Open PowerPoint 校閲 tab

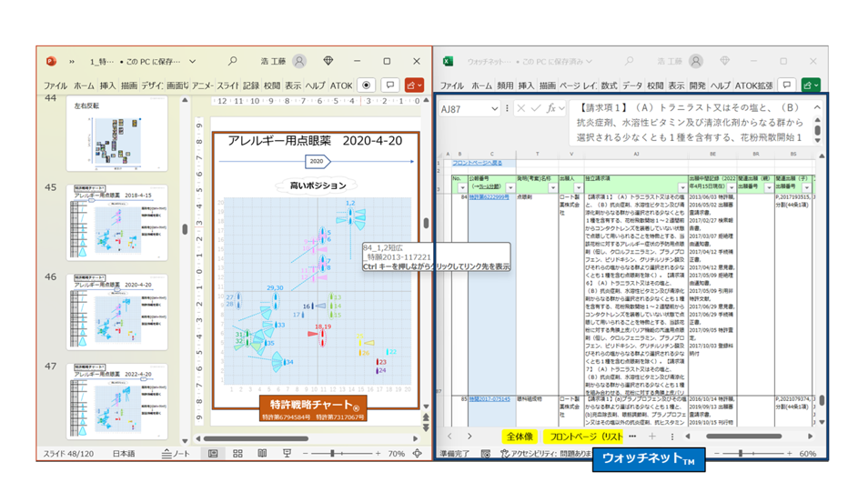pyautogui.click(x=272, y=85)
